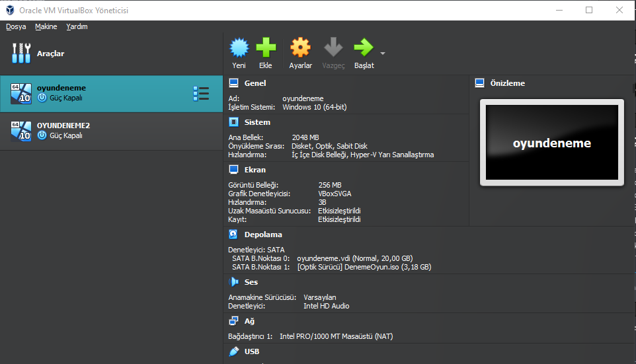
Task: Click the Ekran section display icon
Action: coord(233,169)
